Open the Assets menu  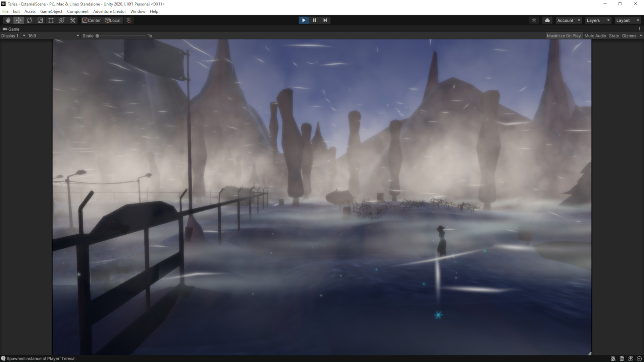(30, 11)
